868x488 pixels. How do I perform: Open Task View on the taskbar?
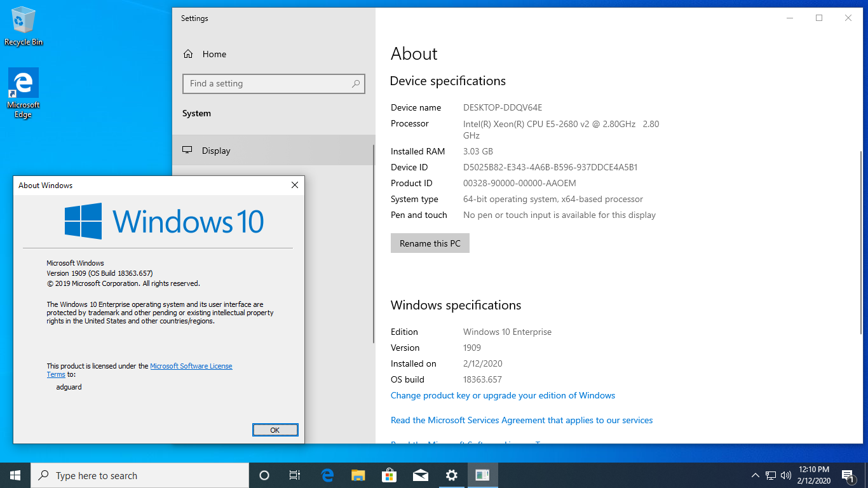coord(295,475)
